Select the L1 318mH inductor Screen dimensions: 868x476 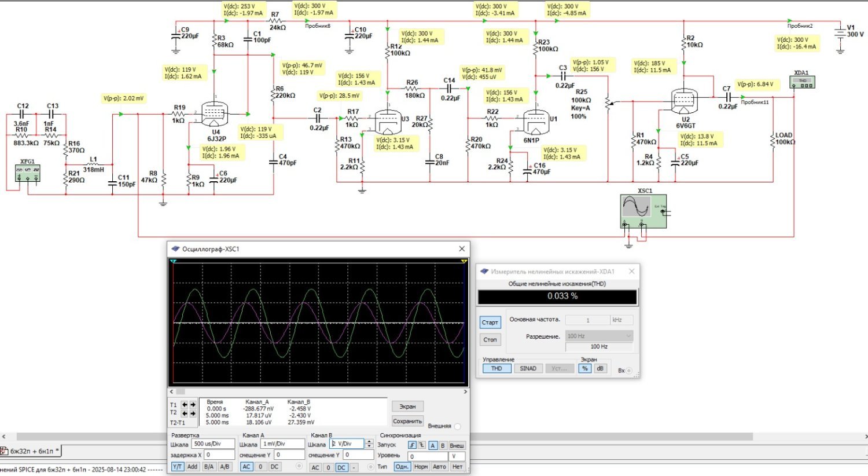coord(93,165)
